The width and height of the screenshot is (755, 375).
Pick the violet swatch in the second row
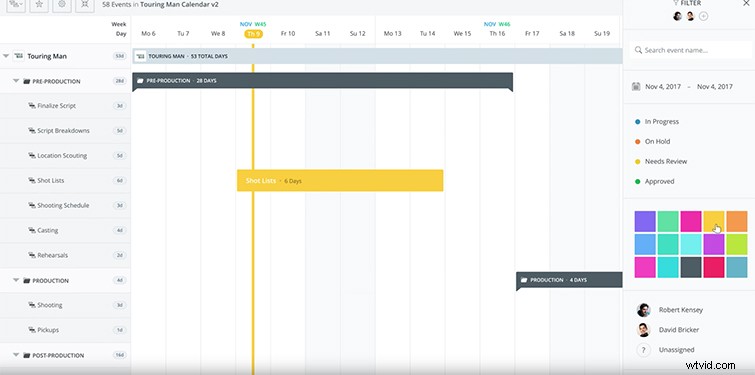[x=714, y=244]
